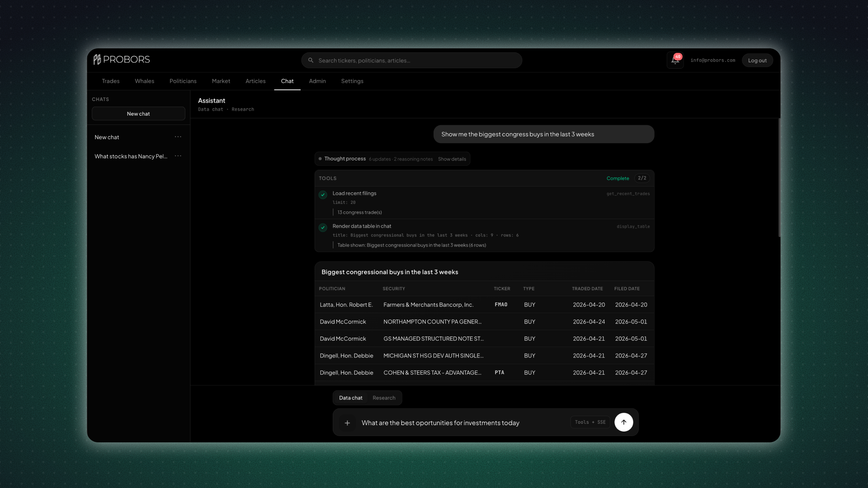Click the Load recent filings checkmark icon
The image size is (868, 488).
[x=323, y=195]
